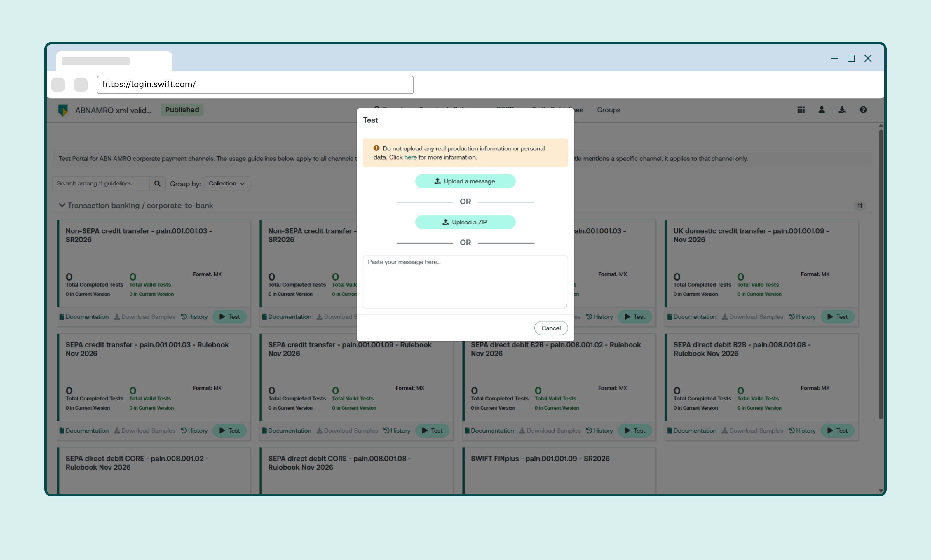
Task: Open History for SEPA direct debit B2B pain.008.001.02
Action: [x=599, y=430]
